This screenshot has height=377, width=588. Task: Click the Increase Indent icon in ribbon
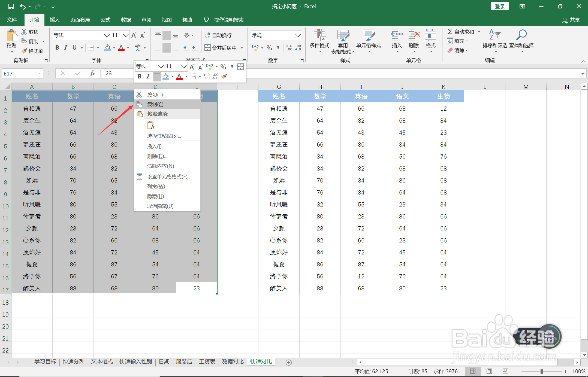(x=195, y=48)
